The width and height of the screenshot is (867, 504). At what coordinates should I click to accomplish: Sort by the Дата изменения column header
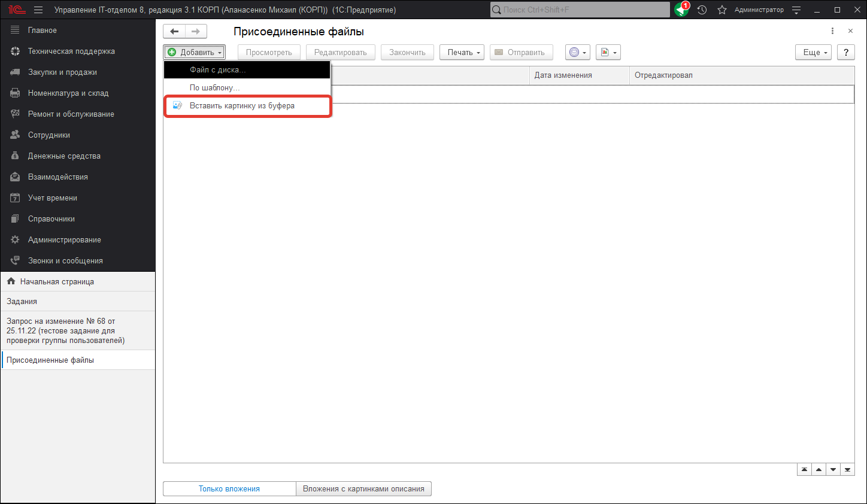pos(563,75)
